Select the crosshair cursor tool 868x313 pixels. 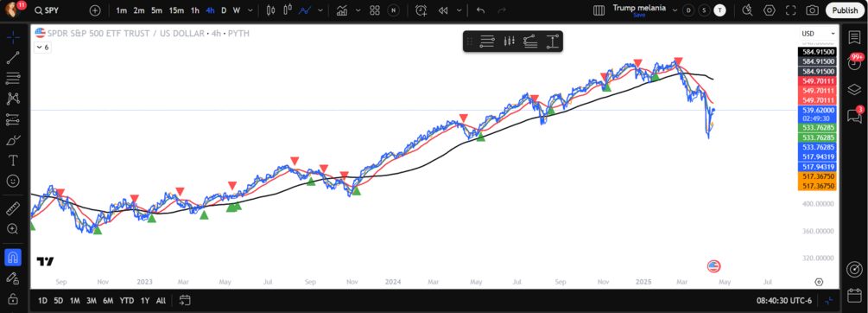13,37
